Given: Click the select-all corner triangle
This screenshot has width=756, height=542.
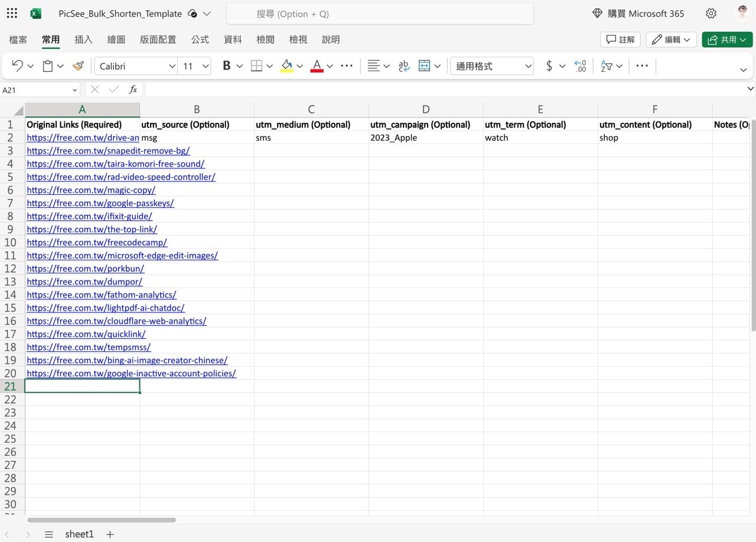Looking at the screenshot, I should (19, 110).
